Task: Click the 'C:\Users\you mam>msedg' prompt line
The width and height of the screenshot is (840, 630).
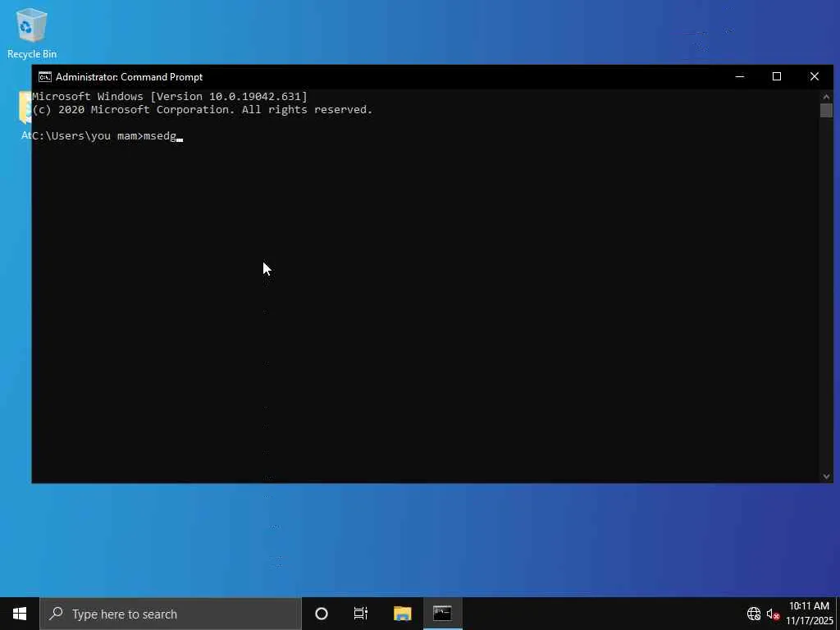Action: pyautogui.click(x=107, y=136)
